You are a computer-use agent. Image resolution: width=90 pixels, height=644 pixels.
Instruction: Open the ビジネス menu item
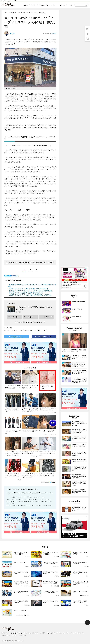click(25, 5)
